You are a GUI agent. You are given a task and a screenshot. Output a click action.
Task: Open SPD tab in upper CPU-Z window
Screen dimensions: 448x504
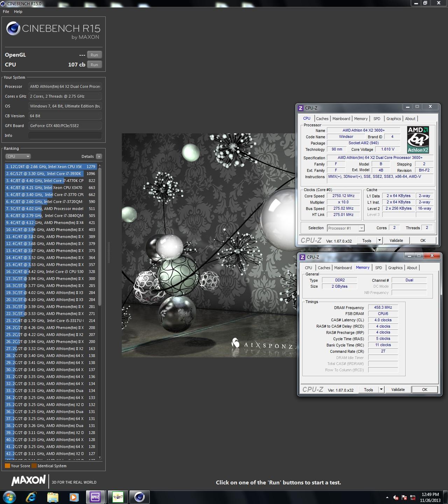pos(377,119)
